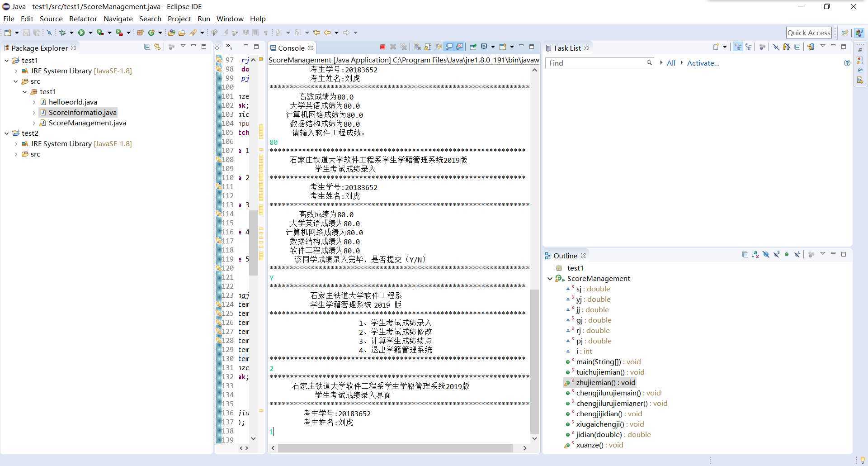Viewport: 868px width, 466px height.
Task: Open the Run button dropdown arrow
Action: point(90,33)
